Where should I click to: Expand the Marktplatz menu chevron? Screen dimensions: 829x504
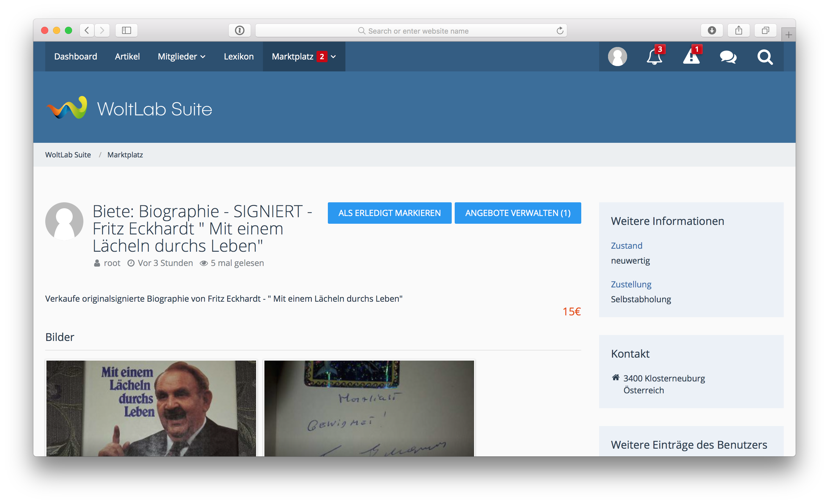[x=334, y=57]
